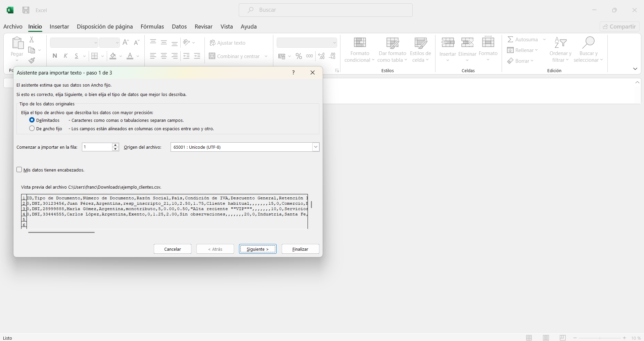Click the Format Painter brush icon
Screen dimensions: 644x341
pyautogui.click(x=32, y=61)
